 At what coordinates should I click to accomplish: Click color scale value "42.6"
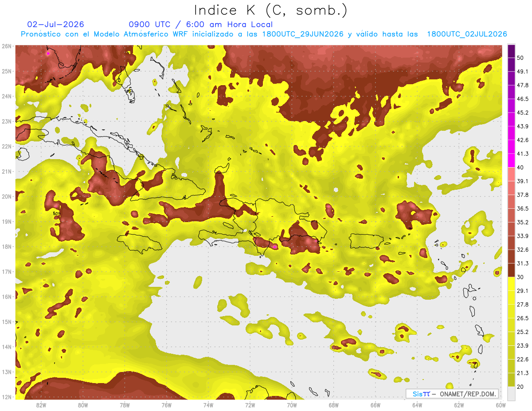tap(523, 140)
